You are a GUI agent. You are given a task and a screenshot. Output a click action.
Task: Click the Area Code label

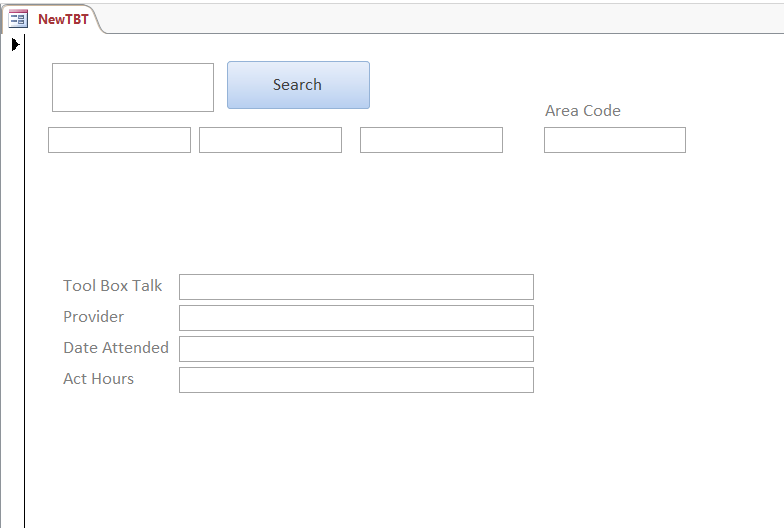(x=583, y=110)
